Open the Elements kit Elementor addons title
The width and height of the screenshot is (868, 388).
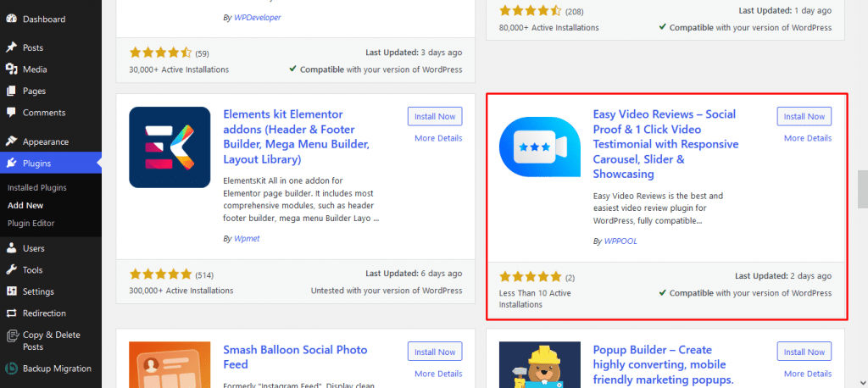point(297,137)
